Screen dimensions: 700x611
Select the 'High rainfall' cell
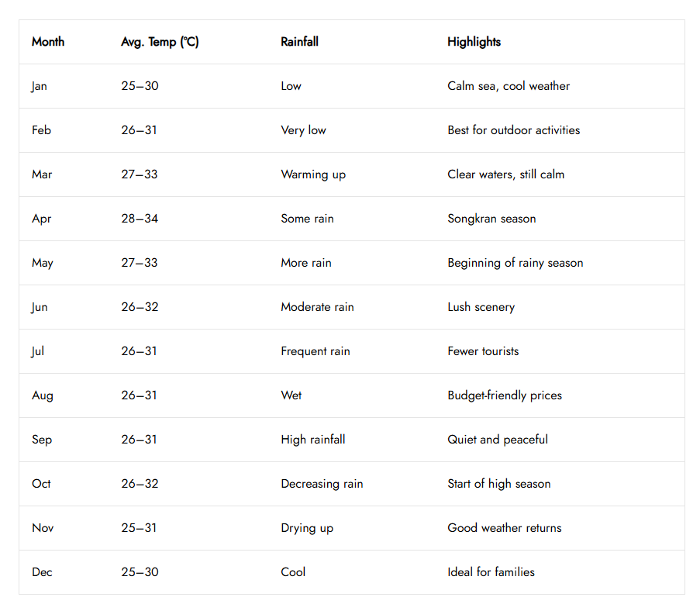click(x=313, y=440)
